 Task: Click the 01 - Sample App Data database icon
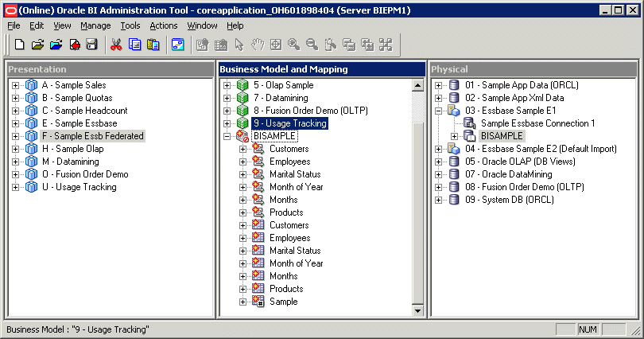(454, 85)
